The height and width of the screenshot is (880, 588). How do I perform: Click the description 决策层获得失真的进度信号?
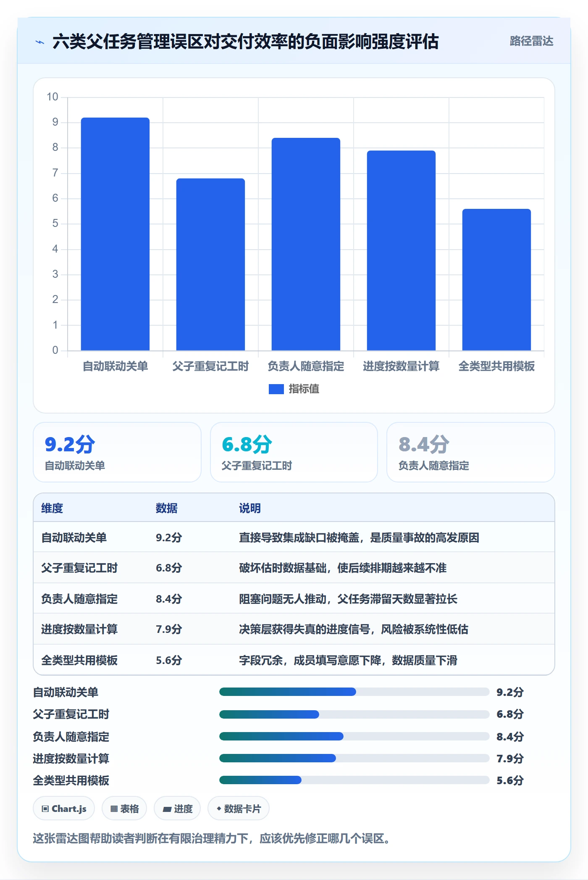tap(354, 629)
